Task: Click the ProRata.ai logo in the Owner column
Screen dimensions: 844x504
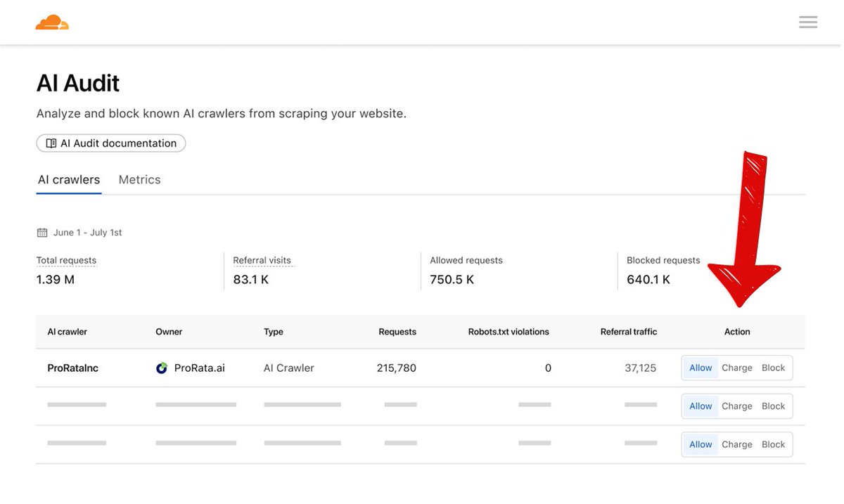Action: (162, 367)
